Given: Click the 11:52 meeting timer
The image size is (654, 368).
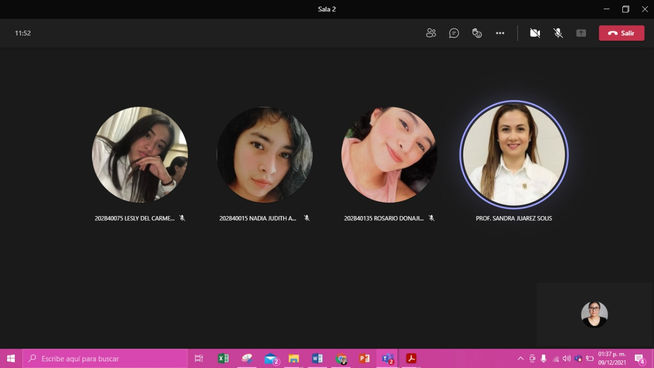Looking at the screenshot, I should [23, 33].
